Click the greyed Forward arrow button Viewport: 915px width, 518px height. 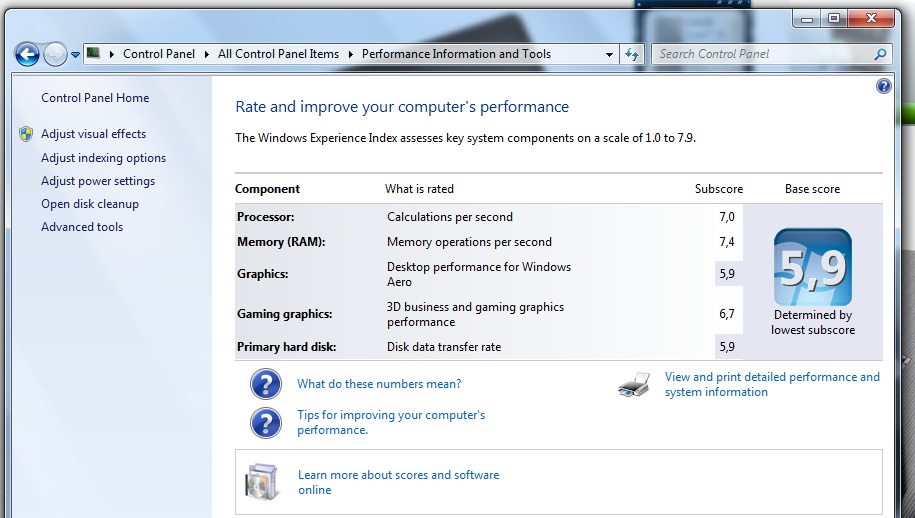pos(55,55)
